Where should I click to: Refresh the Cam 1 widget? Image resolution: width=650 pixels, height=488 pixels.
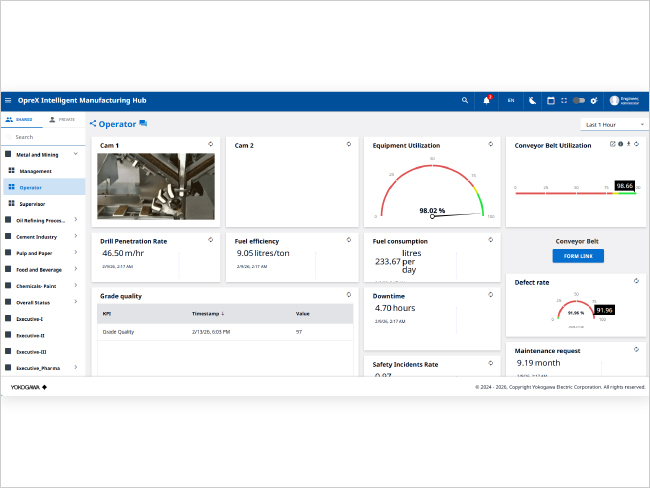click(211, 144)
